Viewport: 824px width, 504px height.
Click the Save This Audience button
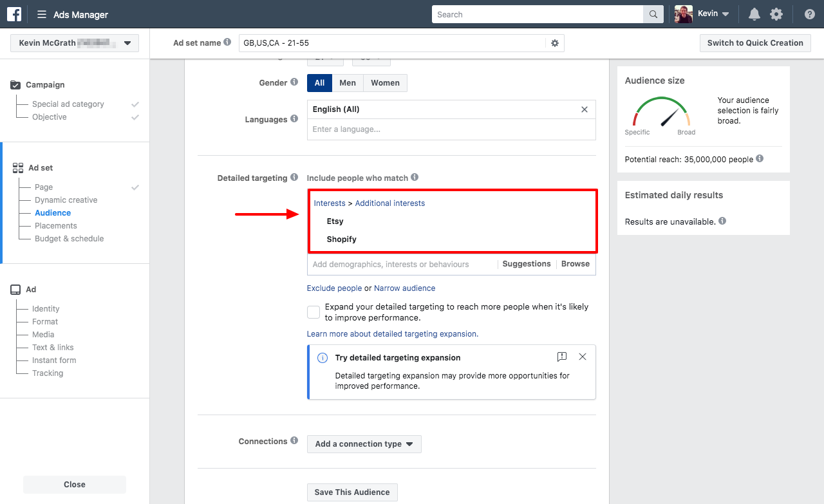pos(352,492)
